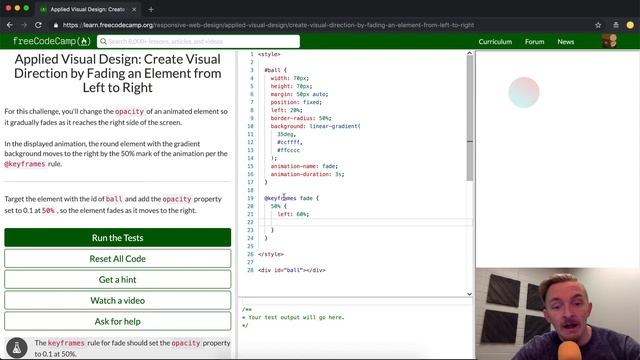
Task: Open the yellow browser profile icon
Action: coord(630,25)
